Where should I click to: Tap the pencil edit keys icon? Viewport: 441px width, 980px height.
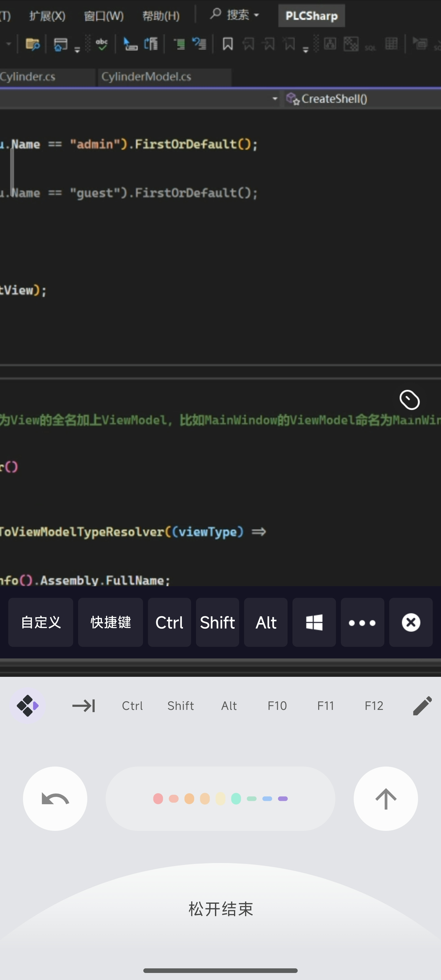(422, 706)
